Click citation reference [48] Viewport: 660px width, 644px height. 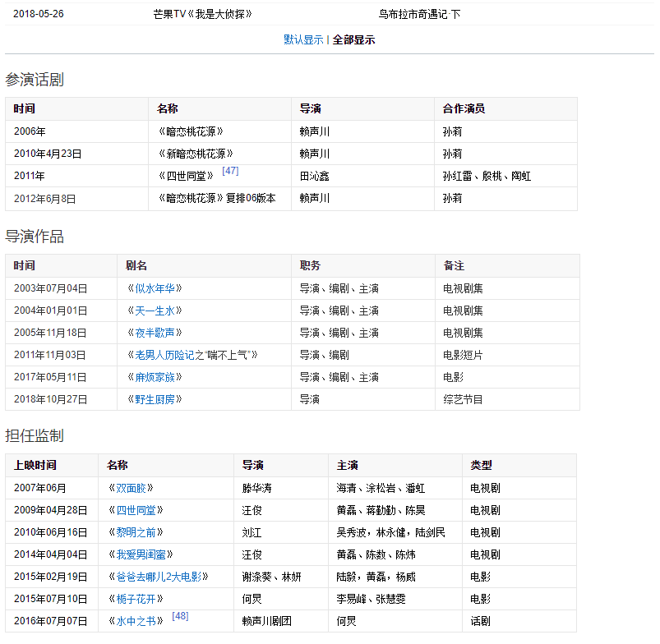(180, 616)
